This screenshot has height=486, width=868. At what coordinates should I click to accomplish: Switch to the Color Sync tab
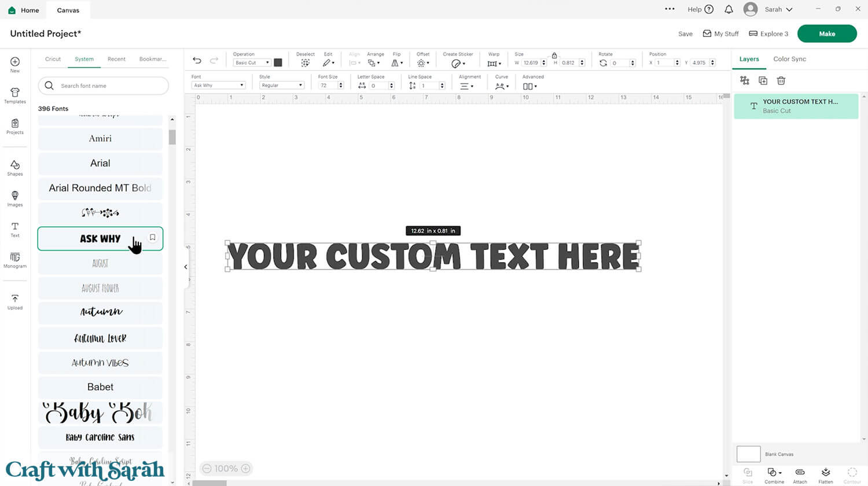[x=789, y=59]
